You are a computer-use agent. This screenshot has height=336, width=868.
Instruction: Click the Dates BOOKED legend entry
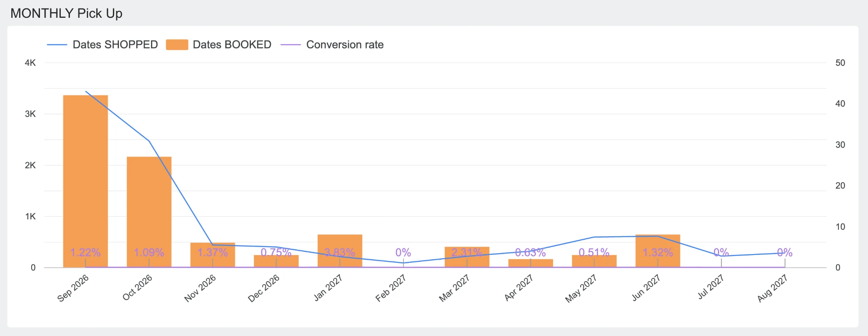coord(219,45)
